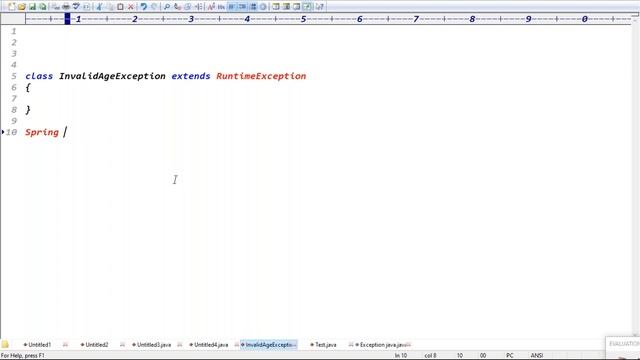Open the Replace toolbar icon
The width and height of the screenshot is (640, 360).
(x=177, y=7)
